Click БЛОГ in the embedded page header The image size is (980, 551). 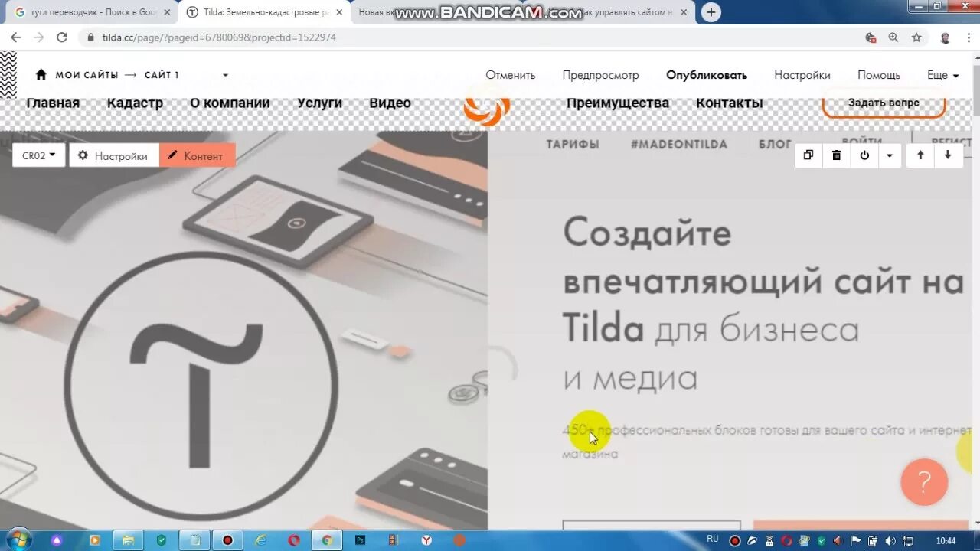point(775,144)
